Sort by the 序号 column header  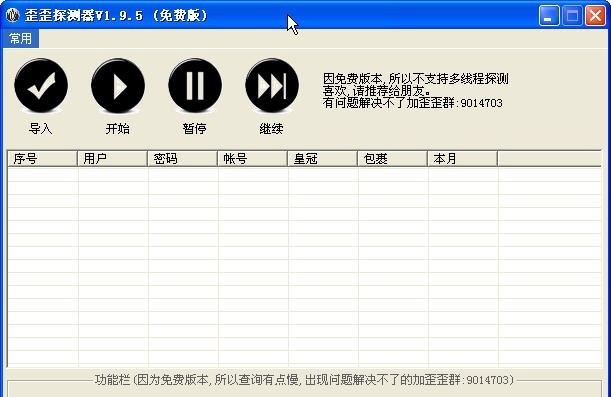(x=42, y=159)
